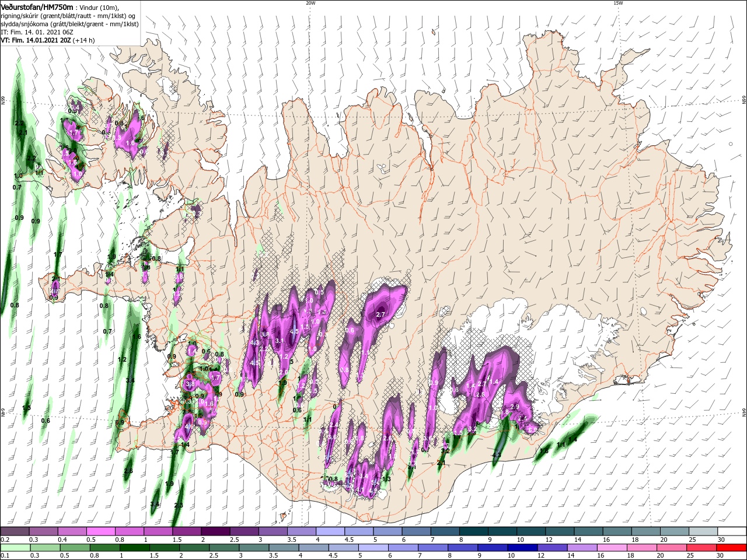The height and width of the screenshot is (560, 747).
Task: Click the "0.4" label in the snow legend
Action: point(62,540)
